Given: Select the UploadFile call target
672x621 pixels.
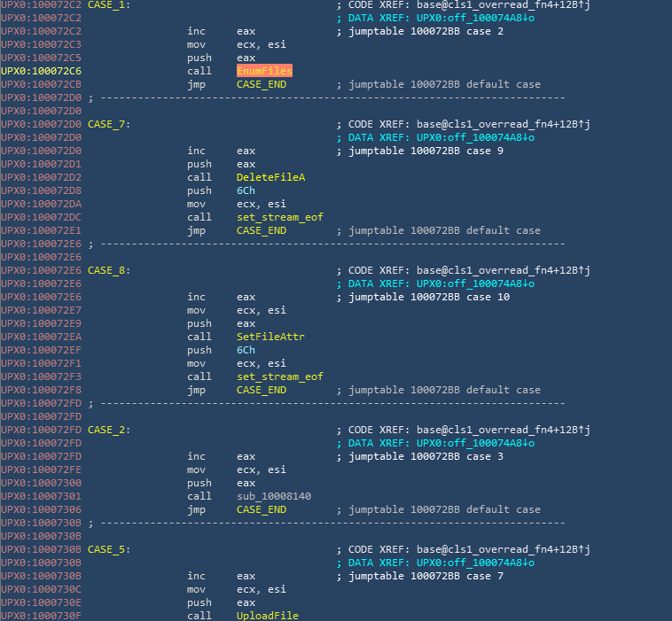Looking at the screenshot, I should 267,616.
